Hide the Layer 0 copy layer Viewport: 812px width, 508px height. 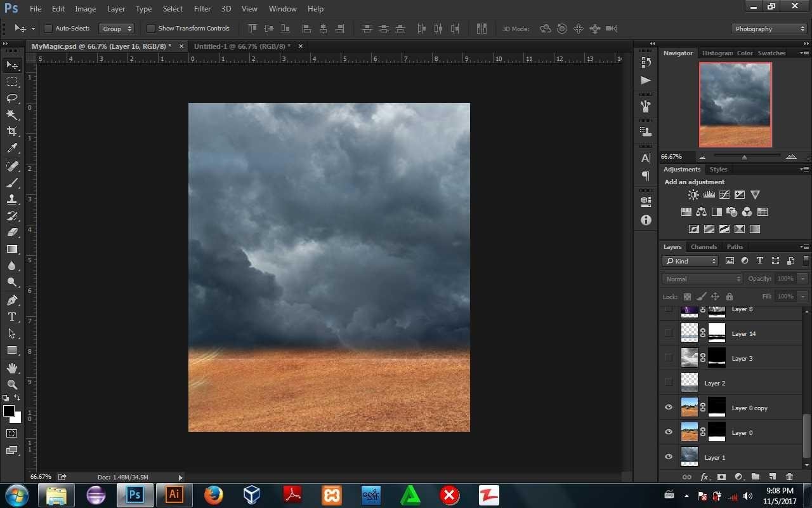click(x=668, y=408)
